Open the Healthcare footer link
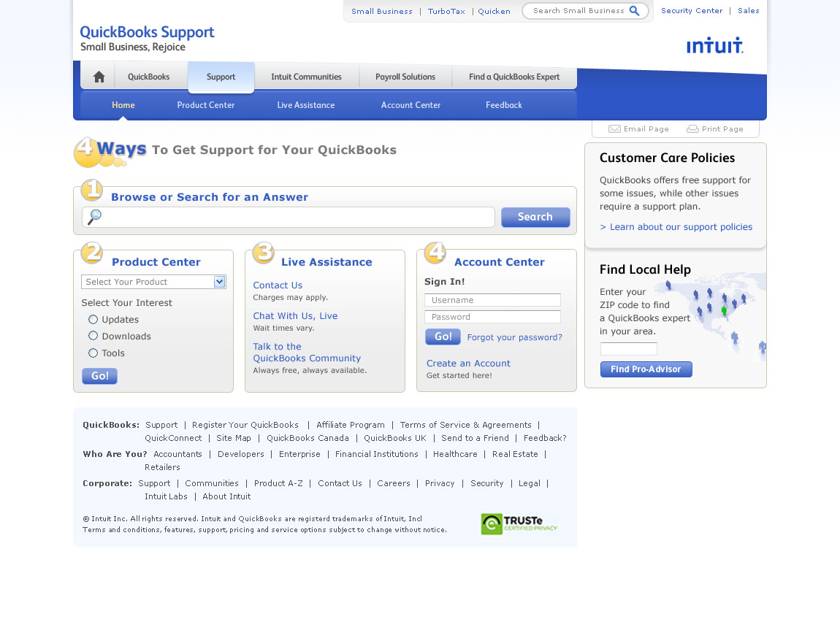This screenshot has width=840, height=619. pyautogui.click(x=455, y=454)
